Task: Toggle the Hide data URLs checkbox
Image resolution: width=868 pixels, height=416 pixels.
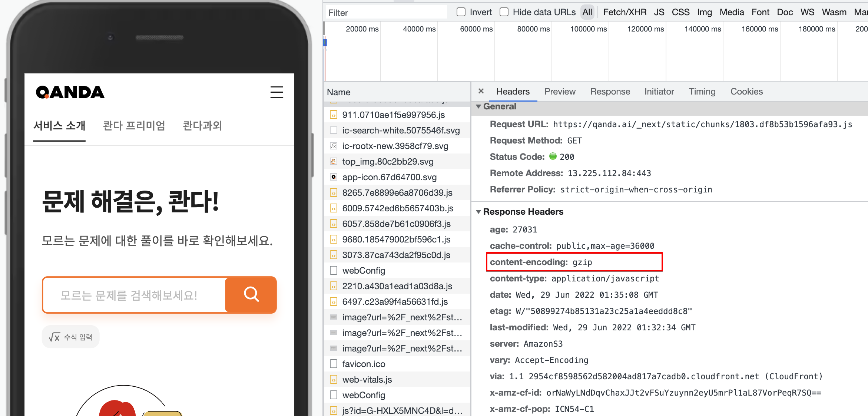Action: 504,12
